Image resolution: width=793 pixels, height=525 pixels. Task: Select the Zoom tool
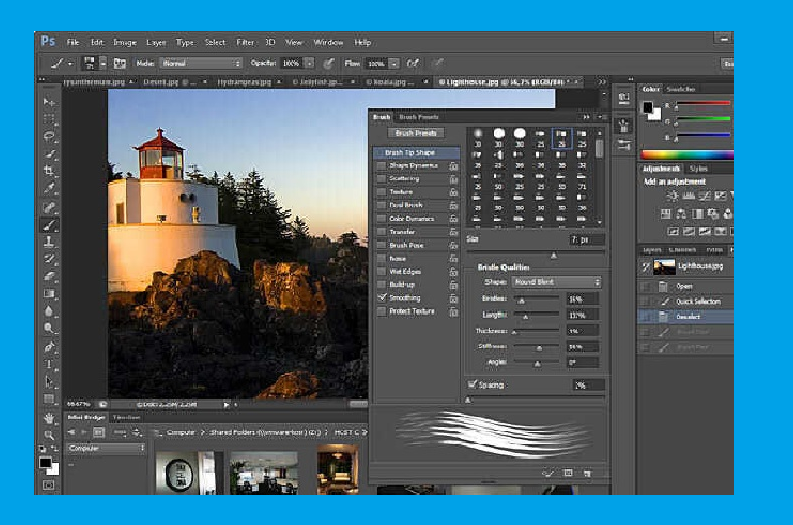(x=49, y=435)
